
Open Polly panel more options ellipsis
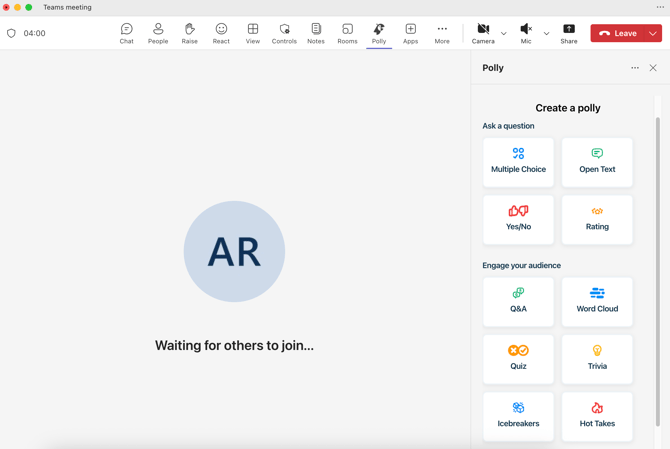(634, 68)
